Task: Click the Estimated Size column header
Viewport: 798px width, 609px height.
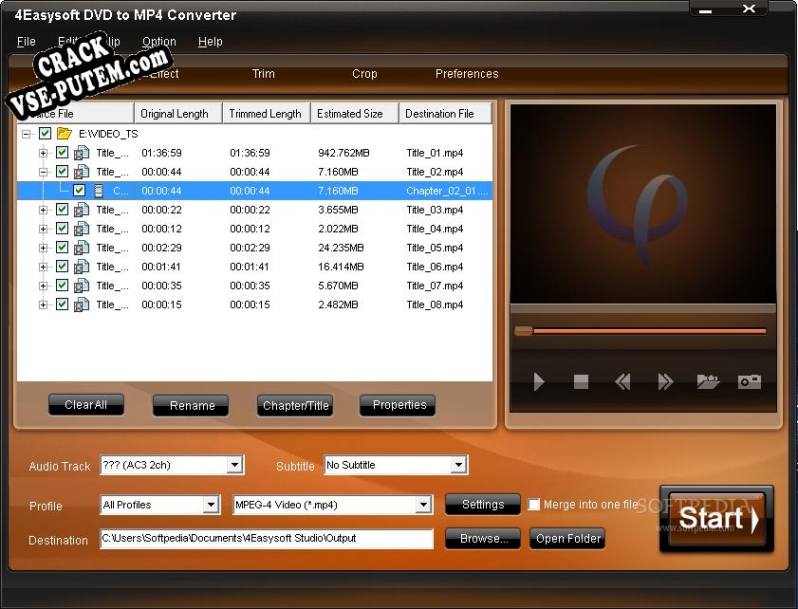Action: [355, 113]
